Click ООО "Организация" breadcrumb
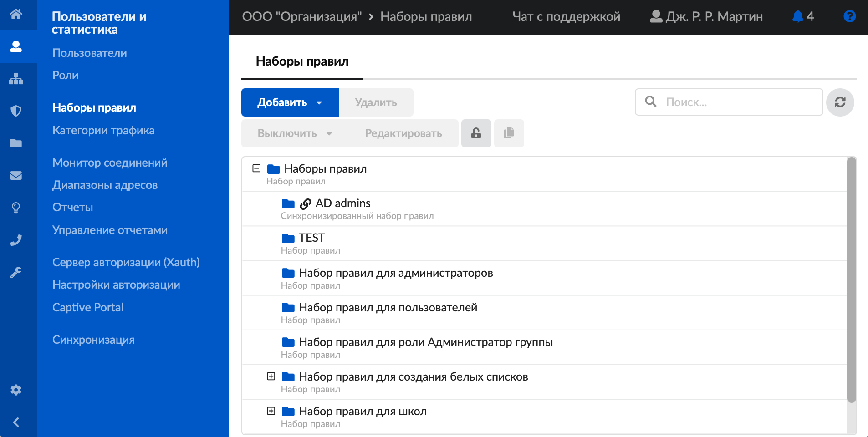Image resolution: width=868 pixels, height=437 pixels. pyautogui.click(x=302, y=17)
